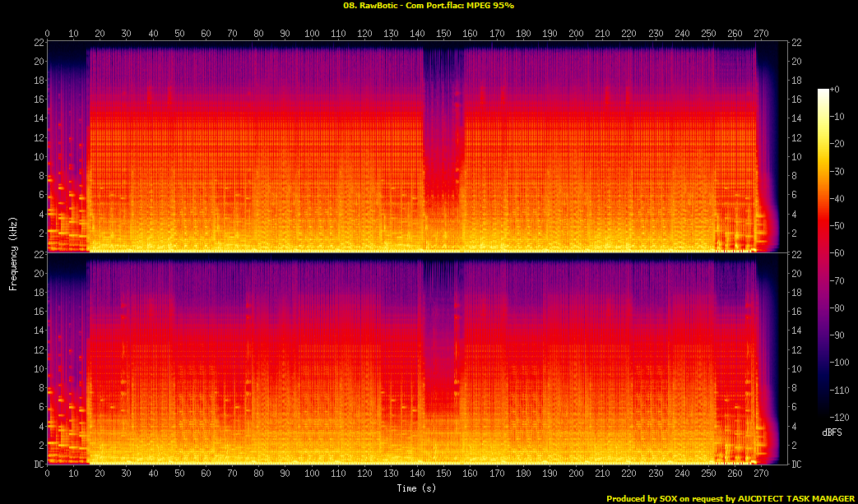Click the 'Frequency (kHz)' axis label

coord(13,253)
